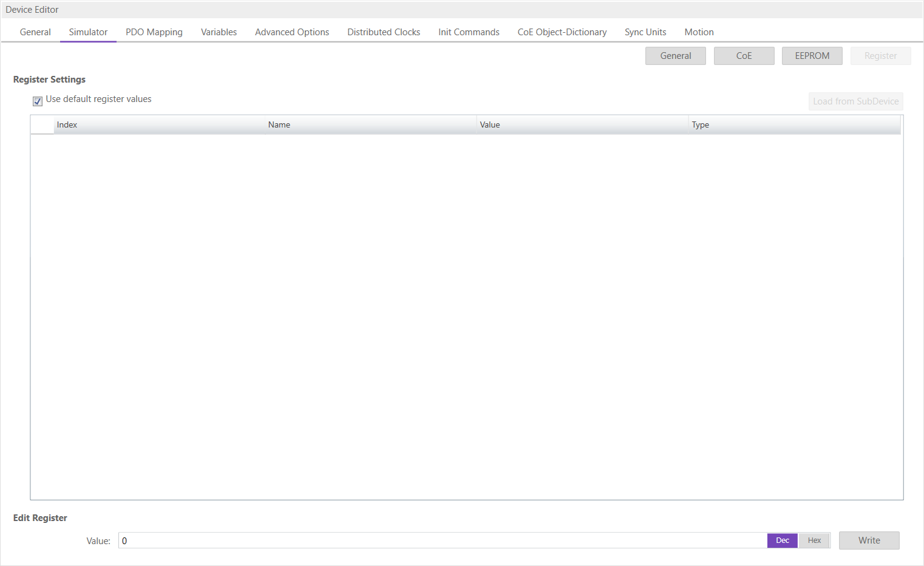Open the Init Commands tab
The image size is (924, 566).
click(x=469, y=32)
